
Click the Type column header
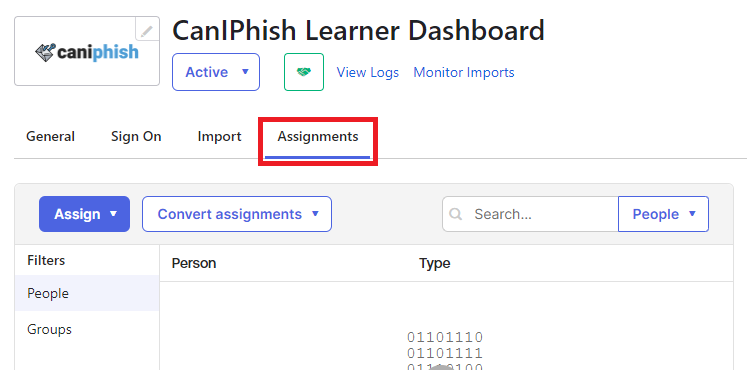click(434, 263)
